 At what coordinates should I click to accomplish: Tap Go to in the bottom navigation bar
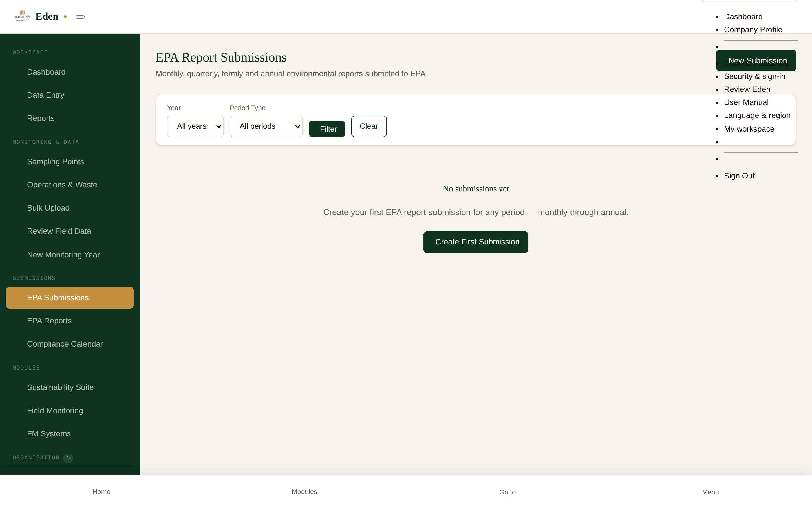coord(507,492)
